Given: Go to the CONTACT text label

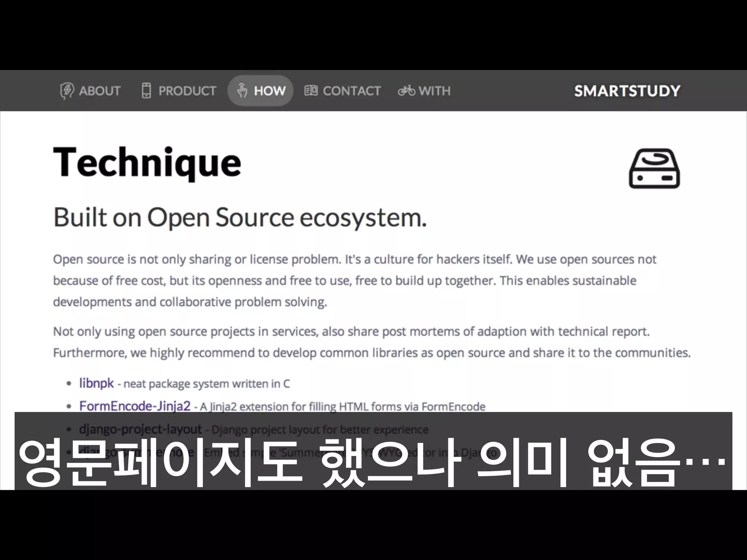Looking at the screenshot, I should tap(352, 91).
